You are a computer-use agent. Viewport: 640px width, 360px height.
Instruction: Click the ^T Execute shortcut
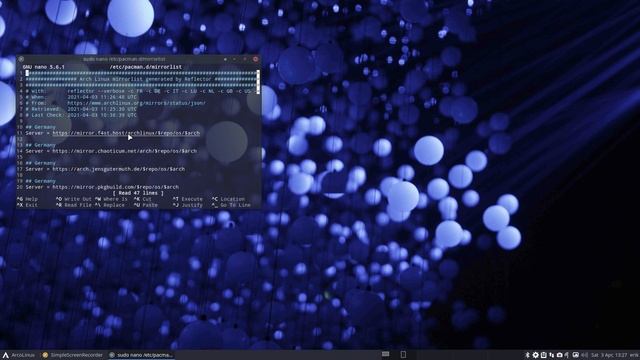pyautogui.click(x=188, y=199)
